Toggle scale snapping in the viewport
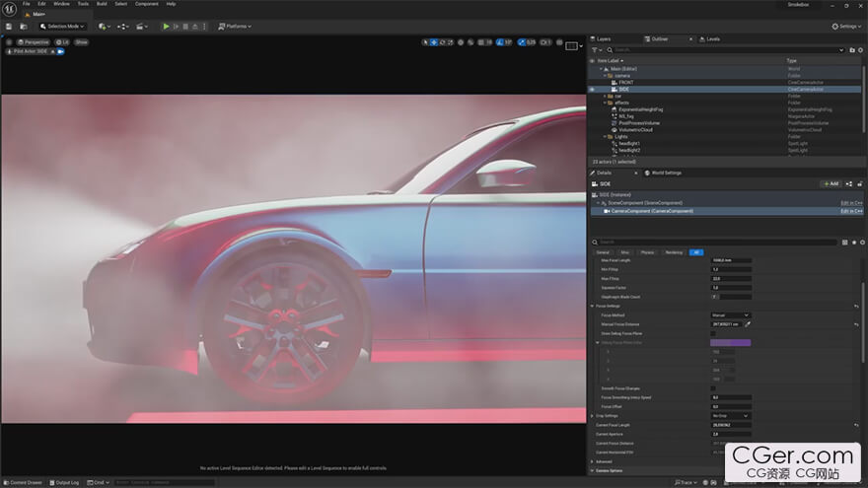 (522, 42)
